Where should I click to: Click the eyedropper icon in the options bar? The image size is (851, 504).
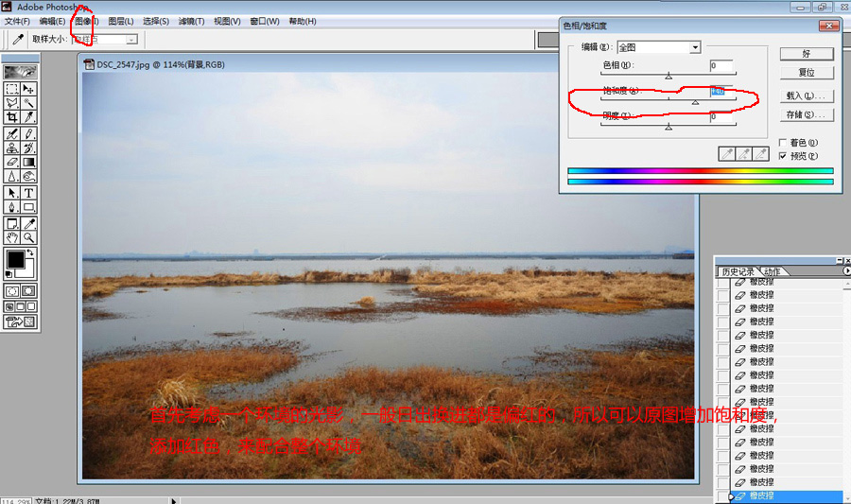(x=18, y=39)
